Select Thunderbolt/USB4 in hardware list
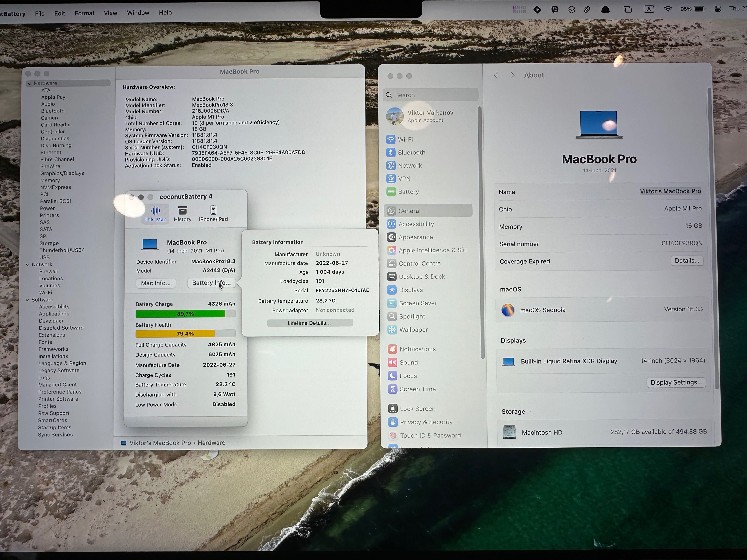The height and width of the screenshot is (560, 747). (x=62, y=250)
